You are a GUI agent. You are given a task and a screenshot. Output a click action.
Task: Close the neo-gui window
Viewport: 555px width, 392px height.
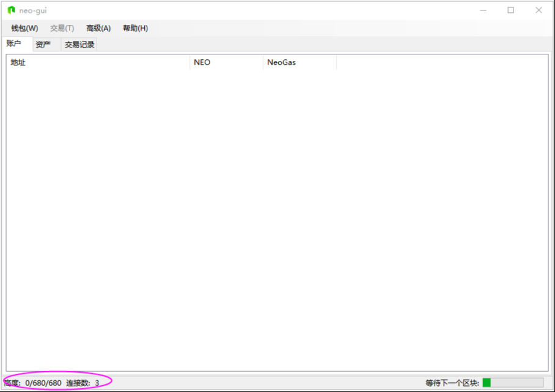pyautogui.click(x=538, y=10)
